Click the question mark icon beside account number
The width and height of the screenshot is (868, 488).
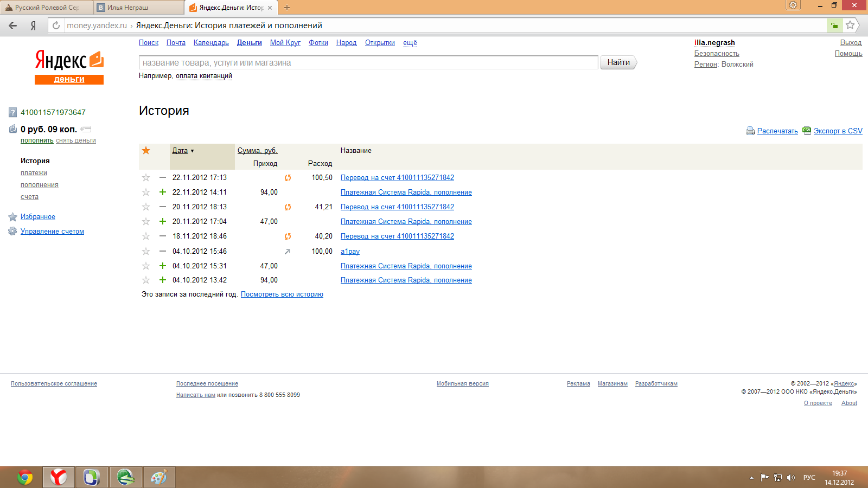pos(12,112)
